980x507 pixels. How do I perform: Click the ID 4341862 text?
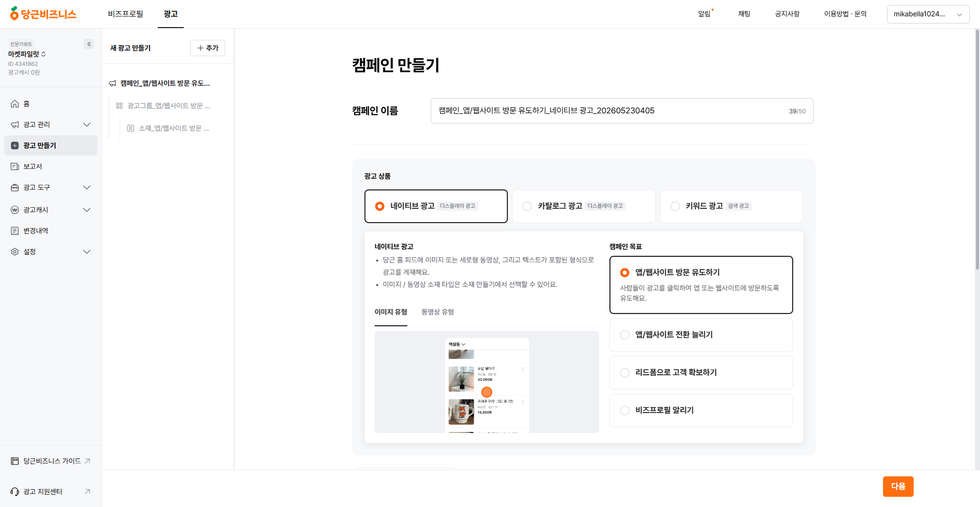(x=23, y=64)
